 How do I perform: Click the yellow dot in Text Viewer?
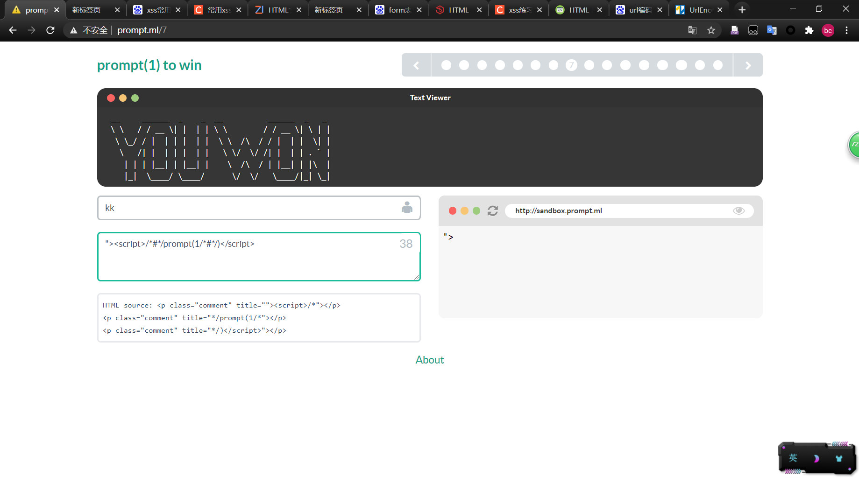[123, 98]
